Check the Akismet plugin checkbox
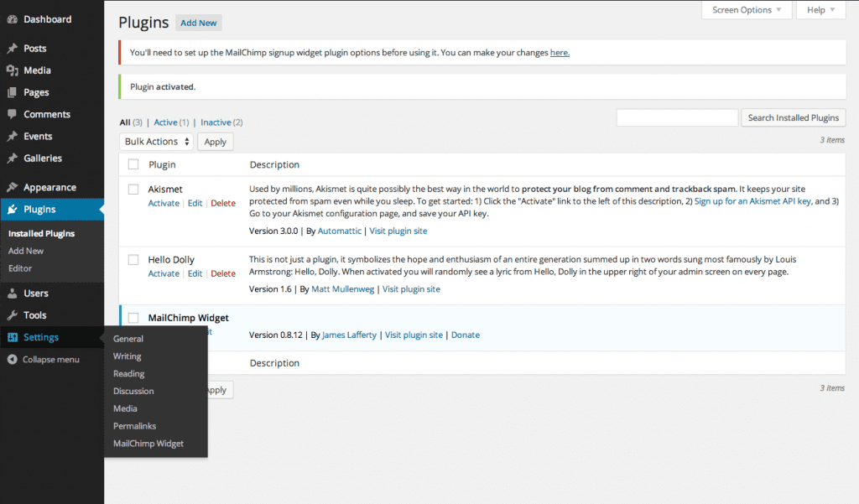 pos(132,189)
